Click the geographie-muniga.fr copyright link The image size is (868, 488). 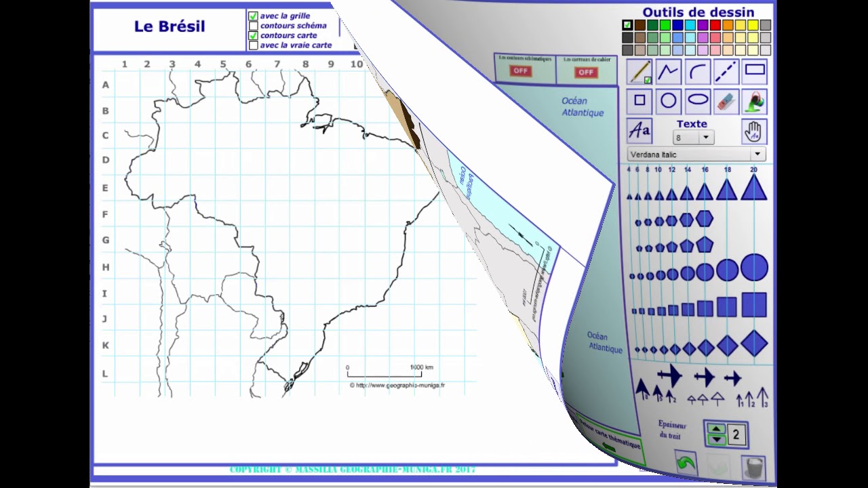click(397, 385)
